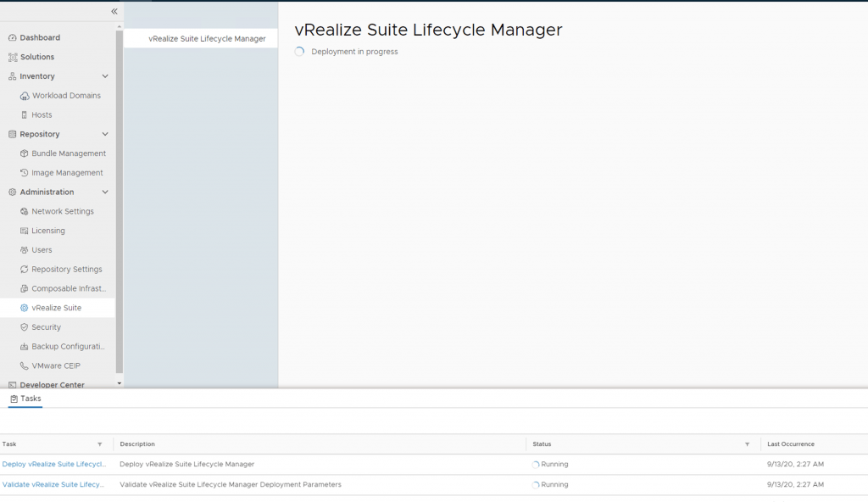Click the Image Management icon
Screen dimensions: 868x502
25,173
